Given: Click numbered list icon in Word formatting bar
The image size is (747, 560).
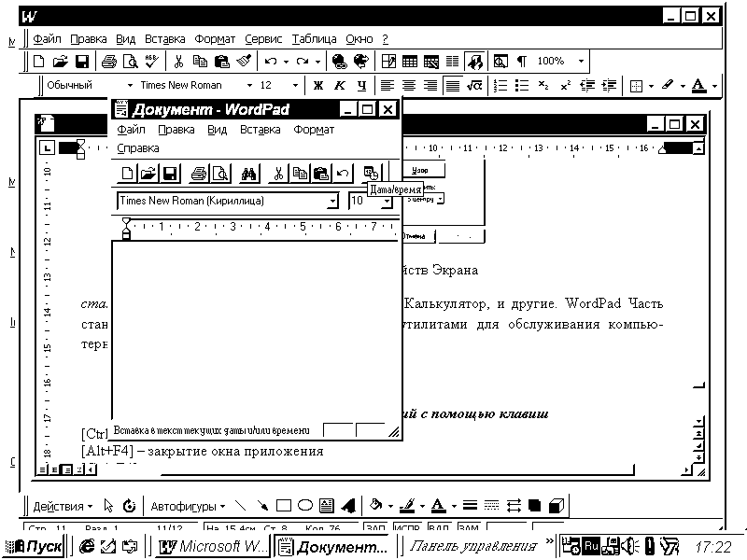Looking at the screenshot, I should [x=500, y=85].
